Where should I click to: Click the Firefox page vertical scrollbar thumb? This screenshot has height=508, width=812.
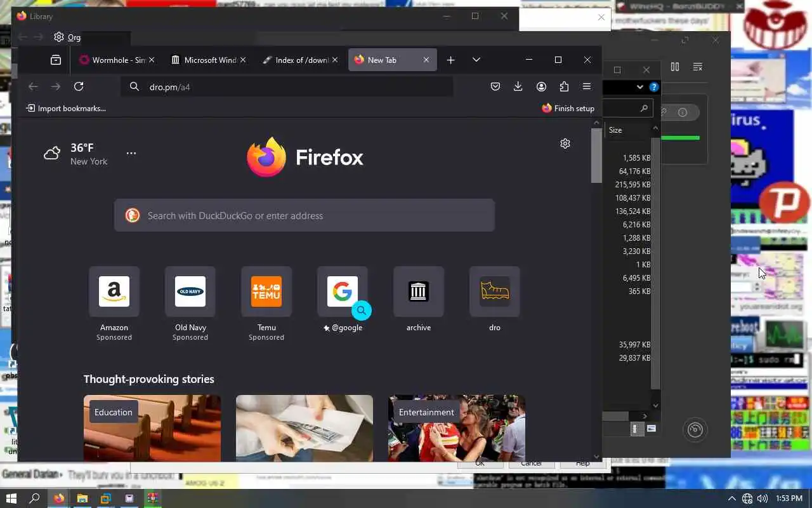[x=596, y=156]
